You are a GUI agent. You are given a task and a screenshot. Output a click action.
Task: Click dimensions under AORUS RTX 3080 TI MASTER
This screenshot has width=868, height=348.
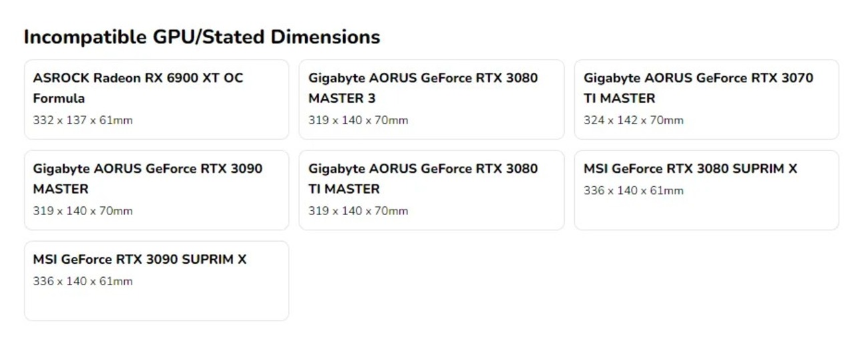358,211
